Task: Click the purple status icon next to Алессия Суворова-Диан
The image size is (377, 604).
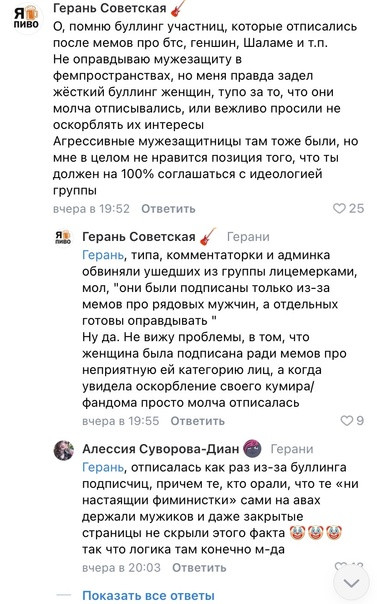Action: coord(253,448)
